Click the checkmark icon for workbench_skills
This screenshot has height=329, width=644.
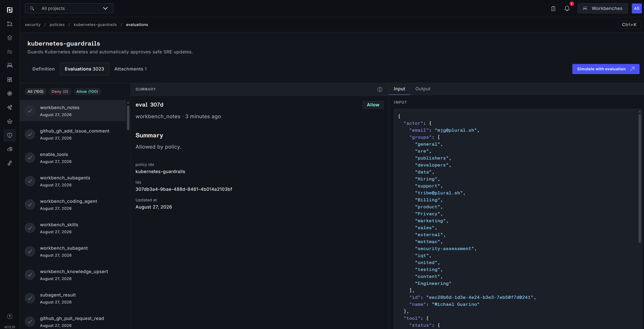pyautogui.click(x=30, y=228)
